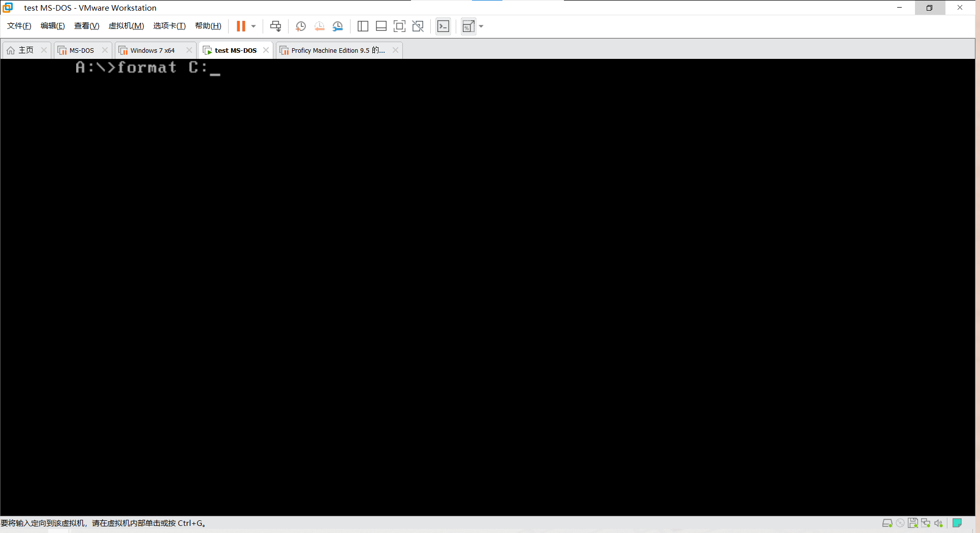Open the snapshot manager with wrench clock icon
The width and height of the screenshot is (980, 533).
[338, 26]
